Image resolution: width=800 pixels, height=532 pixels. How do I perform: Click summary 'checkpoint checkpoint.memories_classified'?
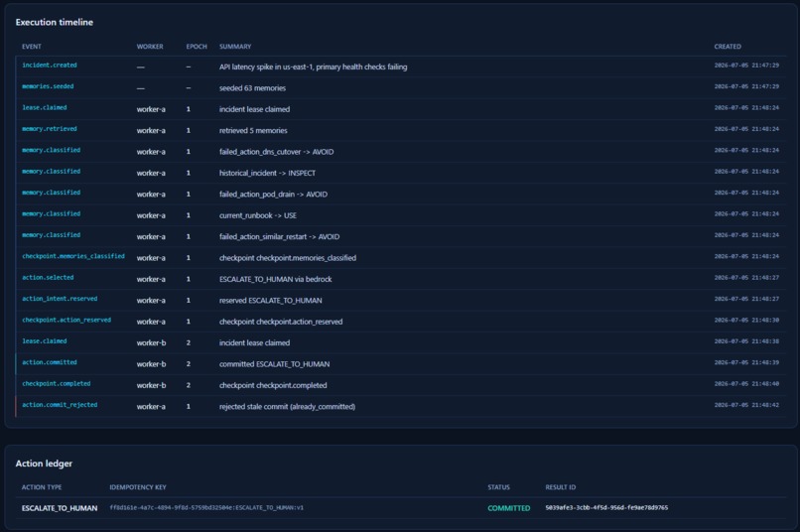coord(288,258)
